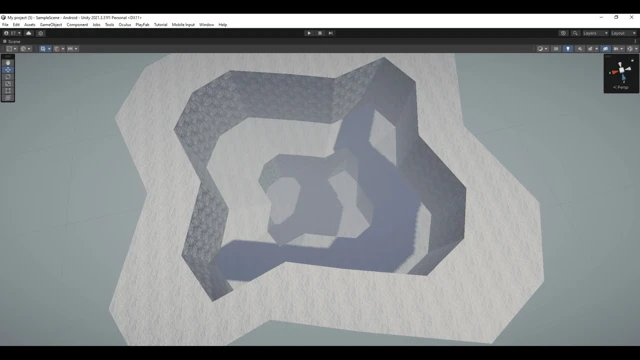The image size is (640, 360).
Task: Click the Persp label under orientation gizmo
Action: click(621, 87)
